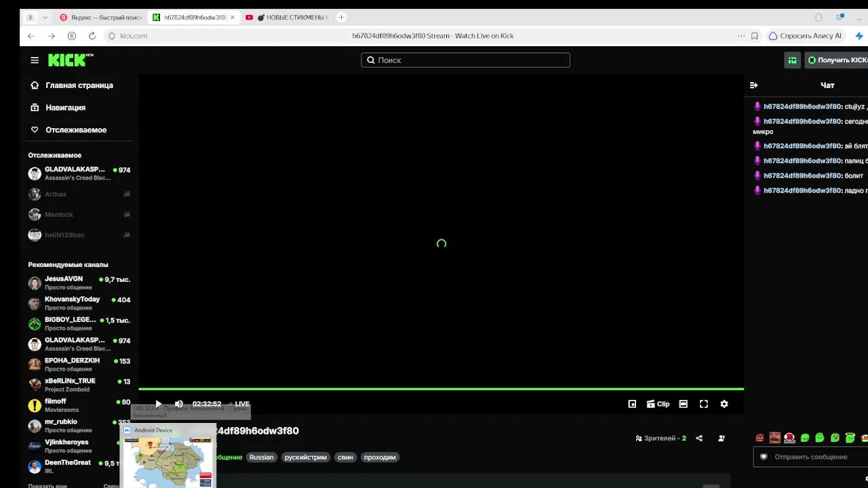Open the address bar three-dot menu

coord(741,36)
